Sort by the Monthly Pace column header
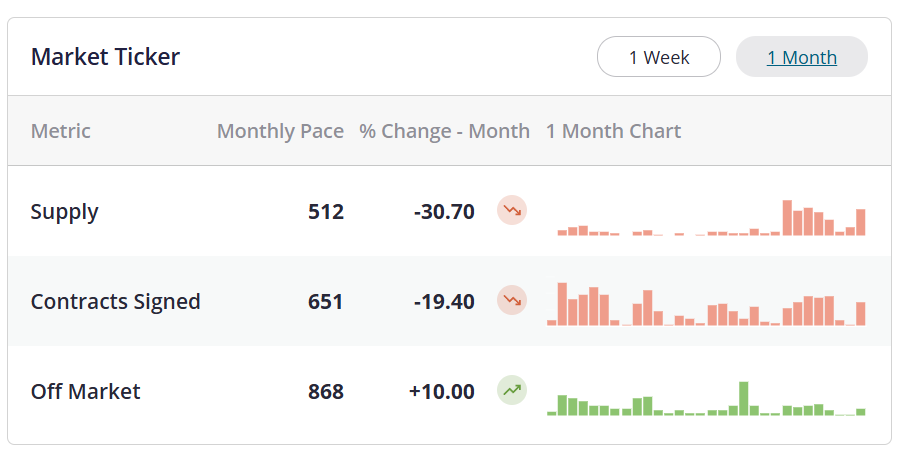 [x=280, y=131]
